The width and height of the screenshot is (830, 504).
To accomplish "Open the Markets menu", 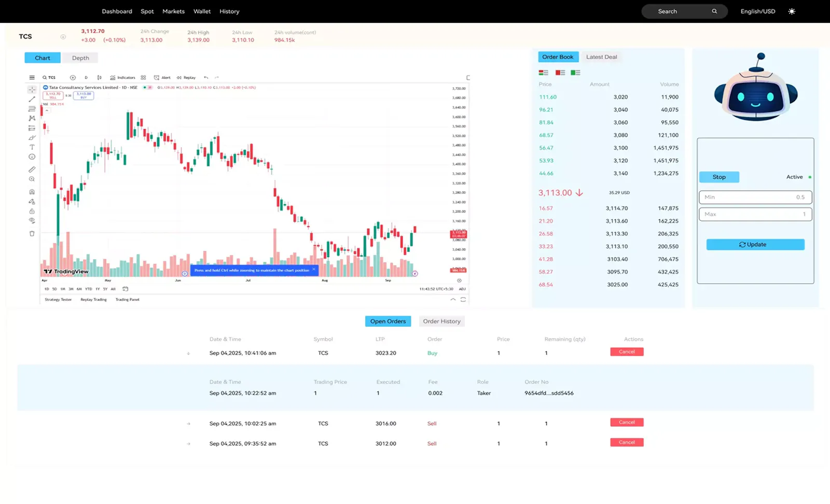I will pyautogui.click(x=173, y=11).
